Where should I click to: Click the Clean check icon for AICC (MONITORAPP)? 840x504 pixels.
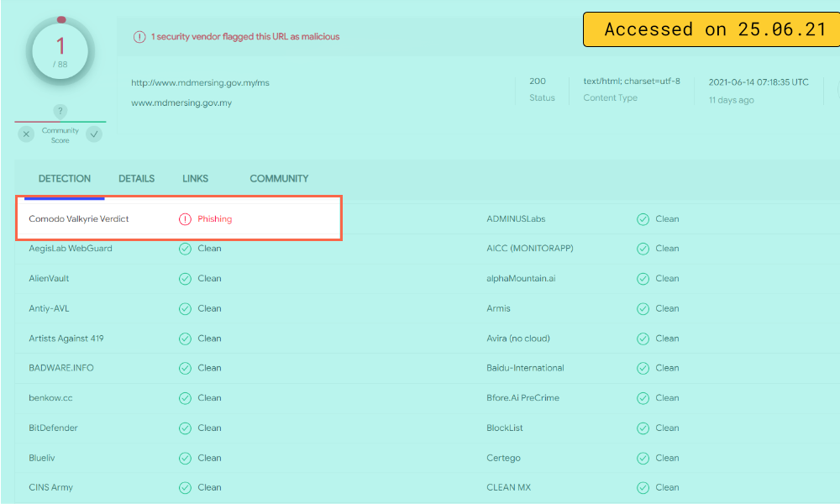[x=643, y=249]
